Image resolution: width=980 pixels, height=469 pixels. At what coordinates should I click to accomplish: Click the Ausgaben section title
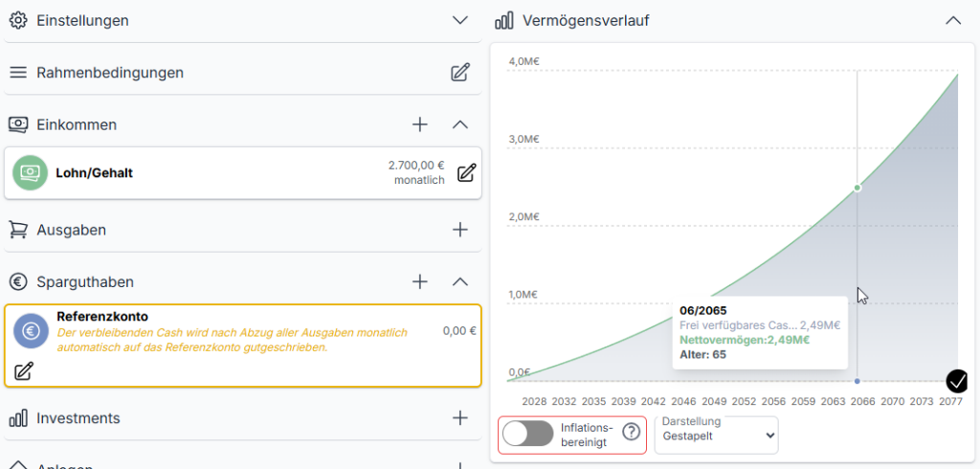pos(71,230)
